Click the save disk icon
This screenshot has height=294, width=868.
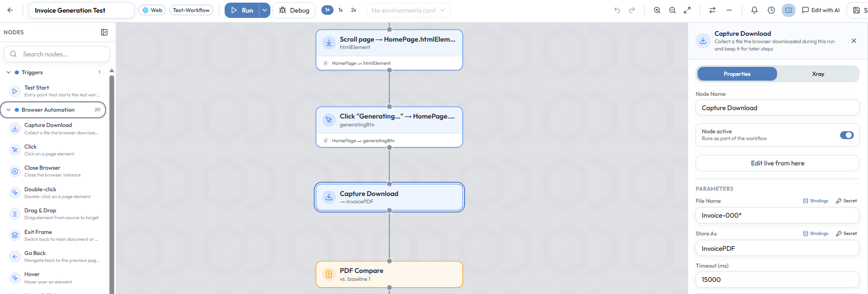click(x=856, y=10)
